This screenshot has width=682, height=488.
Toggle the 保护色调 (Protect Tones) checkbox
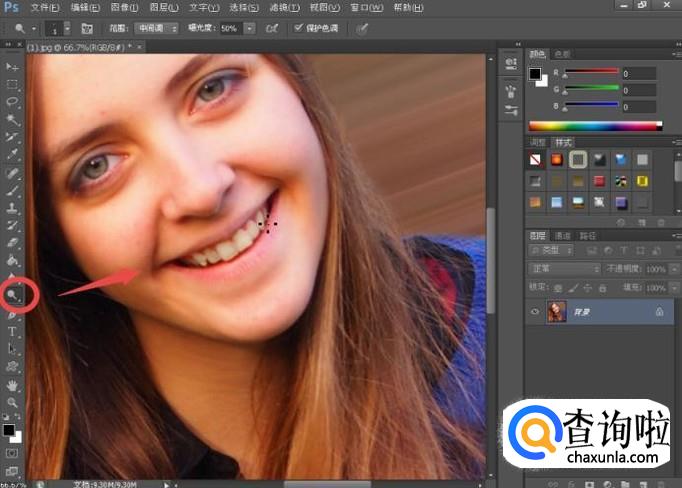pos(298,28)
